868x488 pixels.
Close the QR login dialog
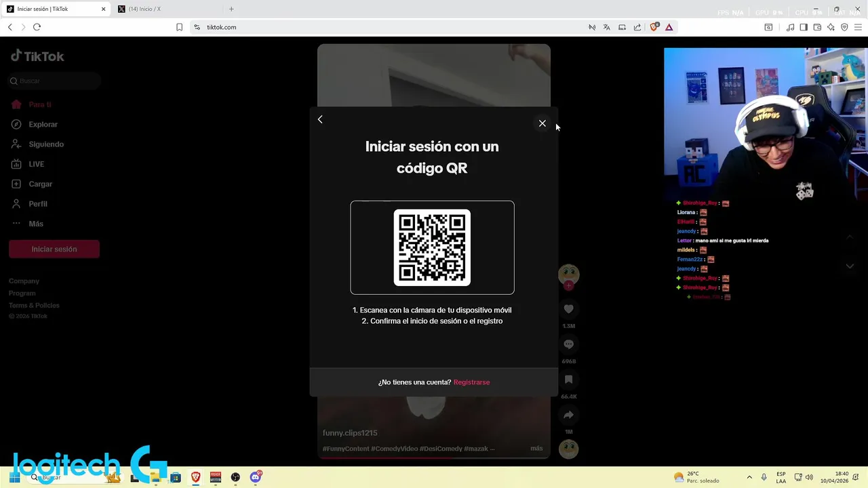click(x=542, y=123)
